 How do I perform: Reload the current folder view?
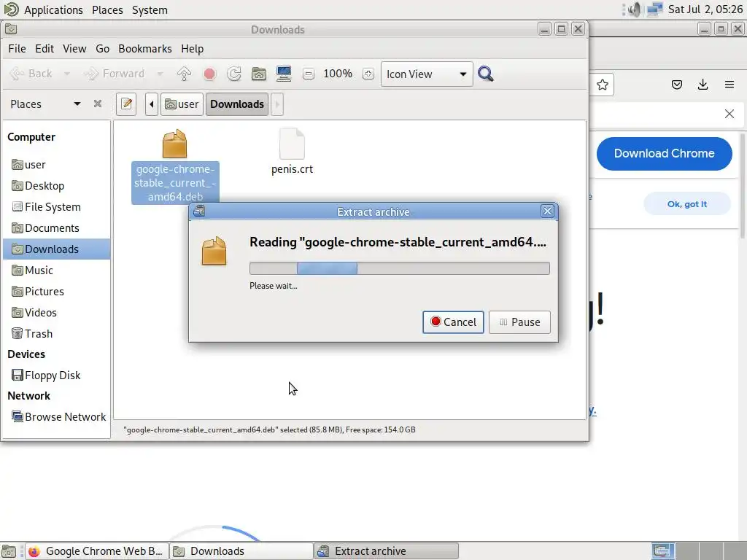(234, 74)
